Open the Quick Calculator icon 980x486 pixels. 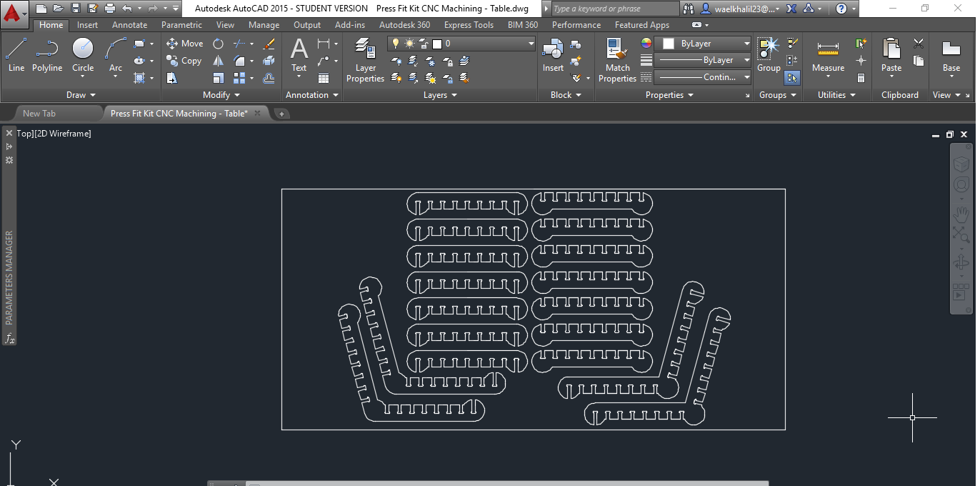(861, 78)
